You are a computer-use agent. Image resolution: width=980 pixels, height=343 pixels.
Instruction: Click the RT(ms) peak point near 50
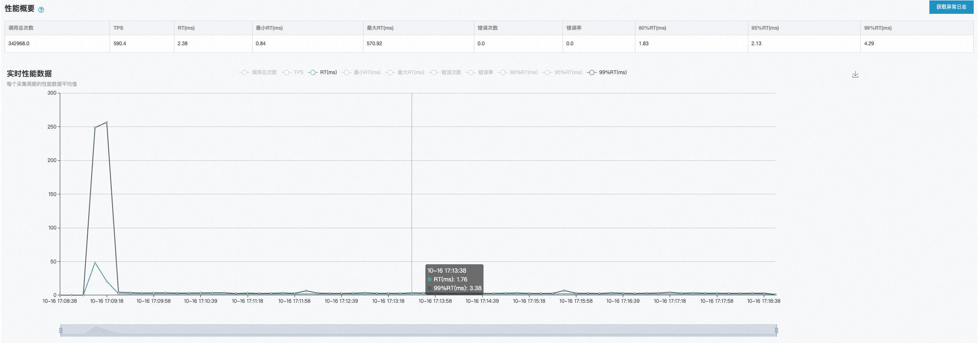click(x=95, y=263)
